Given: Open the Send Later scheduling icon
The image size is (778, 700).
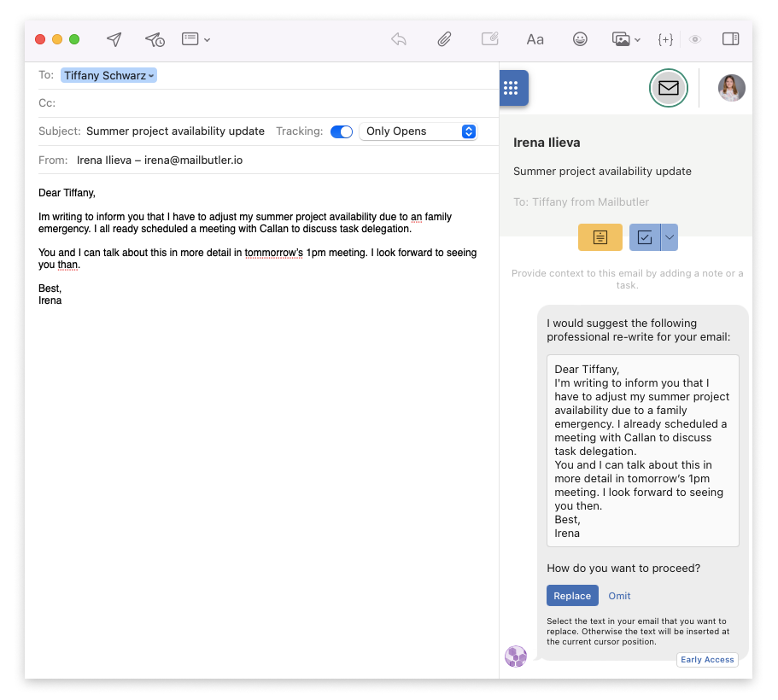Looking at the screenshot, I should pyautogui.click(x=155, y=39).
